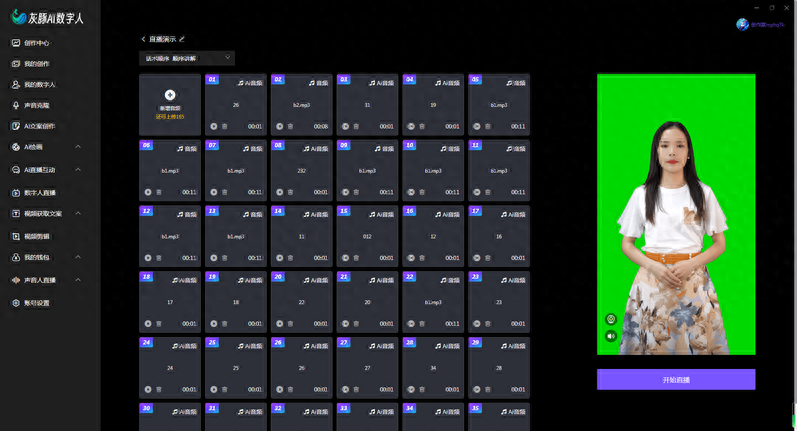
Task: Click the 00:08 duration on clip 02
Action: click(321, 127)
